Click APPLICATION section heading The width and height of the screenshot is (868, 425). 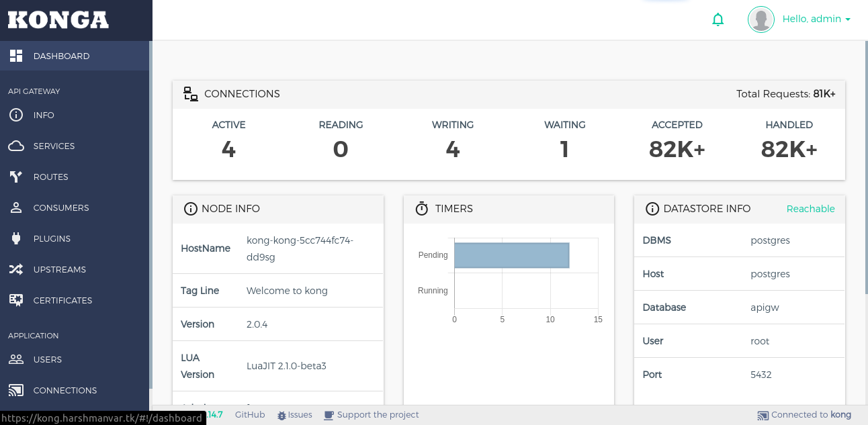click(34, 336)
